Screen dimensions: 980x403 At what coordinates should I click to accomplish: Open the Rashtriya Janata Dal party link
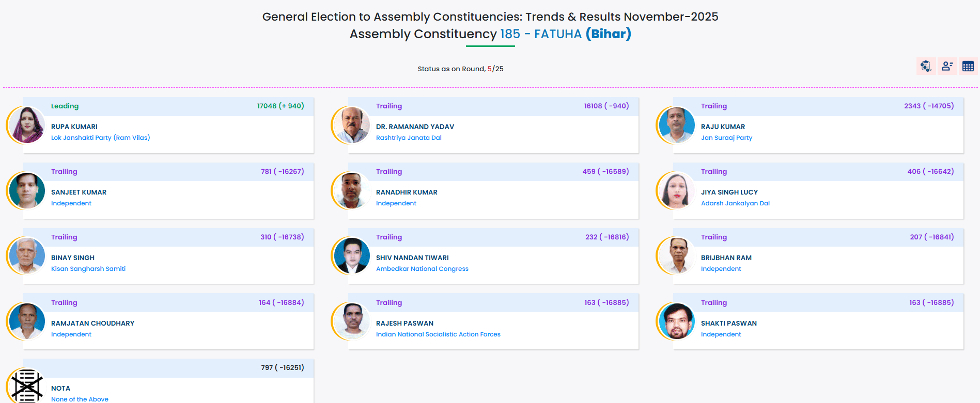click(x=409, y=138)
